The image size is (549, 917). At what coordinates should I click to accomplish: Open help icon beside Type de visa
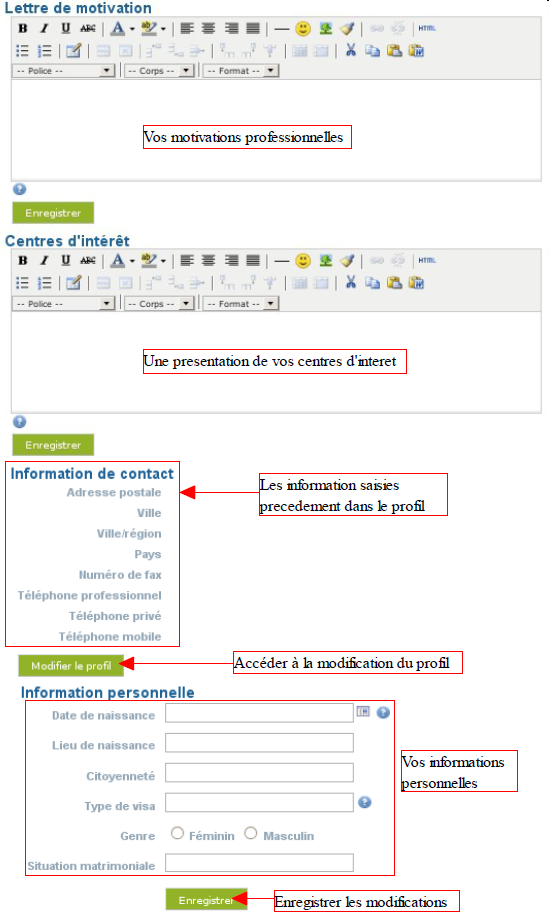click(365, 802)
